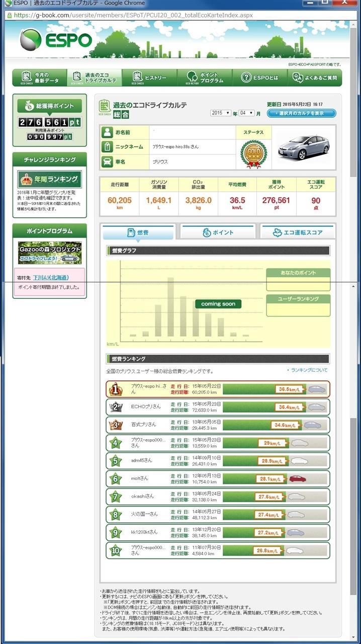Click the ユーザーランキング panel header
This screenshot has height=644, width=361.
coord(298,299)
